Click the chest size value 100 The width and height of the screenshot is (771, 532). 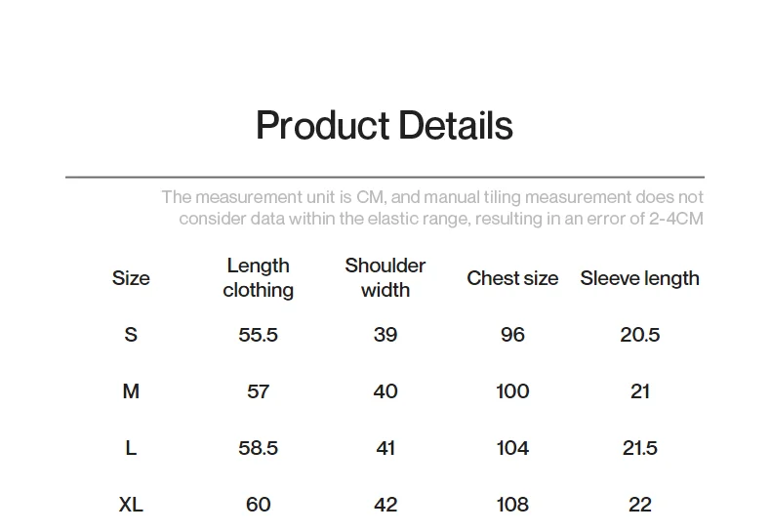point(512,391)
